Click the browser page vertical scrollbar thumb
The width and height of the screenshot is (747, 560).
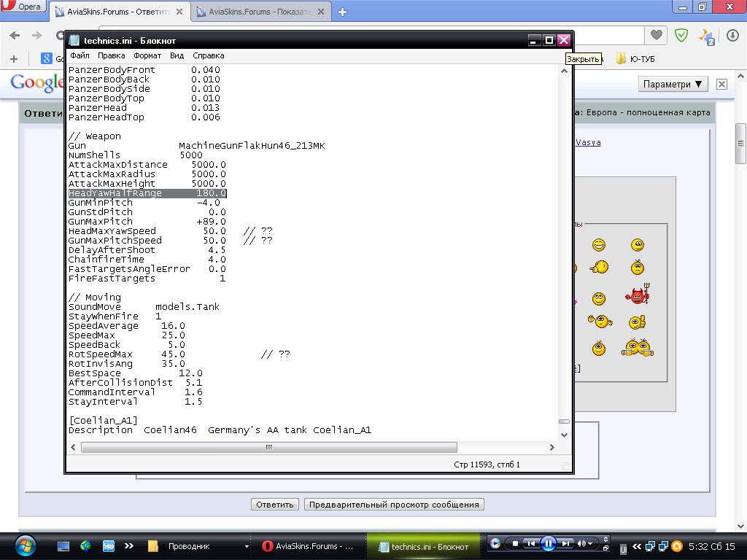(740, 144)
